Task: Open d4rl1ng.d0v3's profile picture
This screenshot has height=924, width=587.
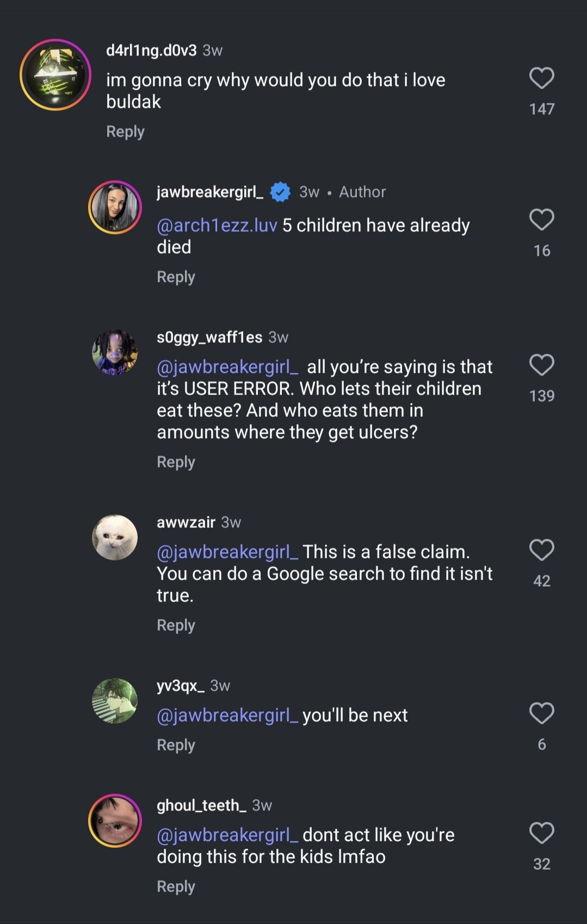Action: 55,75
